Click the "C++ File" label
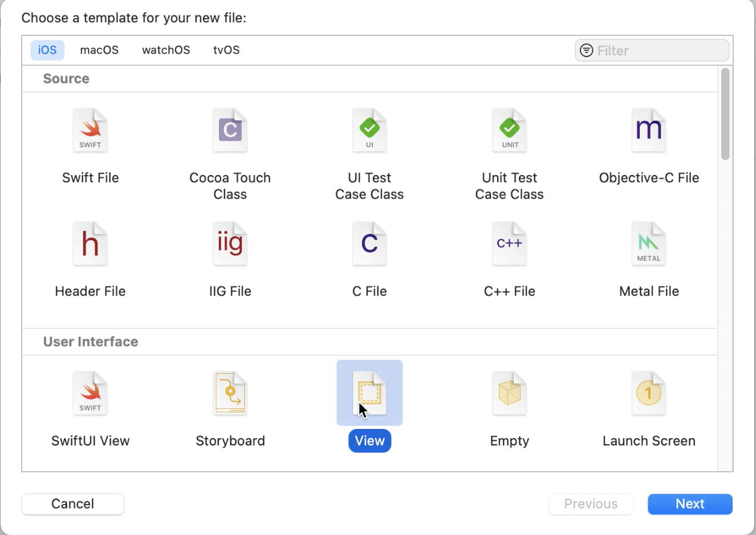Screen dimensions: 756x535 [x=510, y=291]
